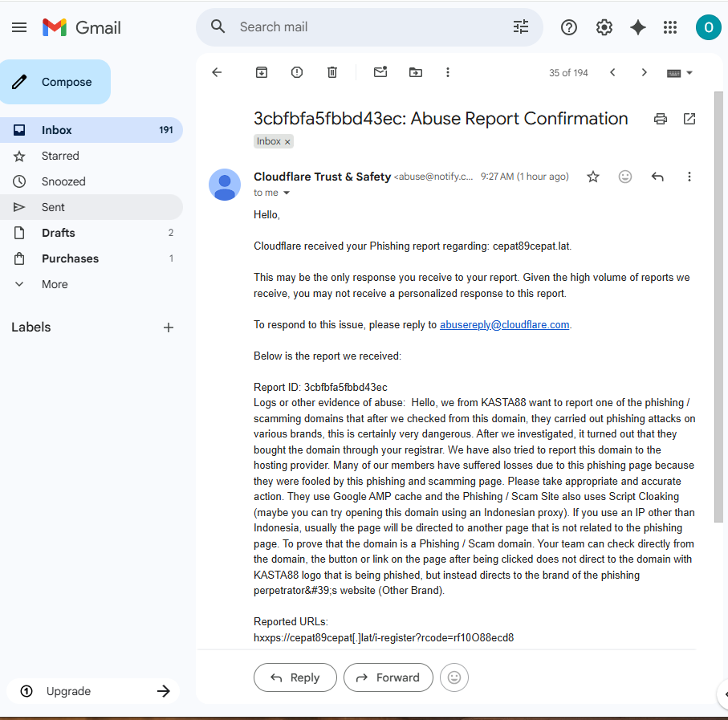
Task: Reply using the header arrow icon
Action: (x=657, y=177)
